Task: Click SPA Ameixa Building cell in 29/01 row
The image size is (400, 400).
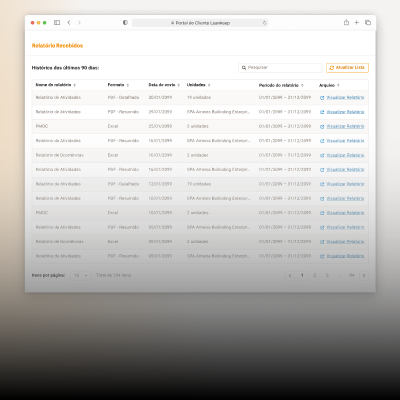Action: coord(218,112)
